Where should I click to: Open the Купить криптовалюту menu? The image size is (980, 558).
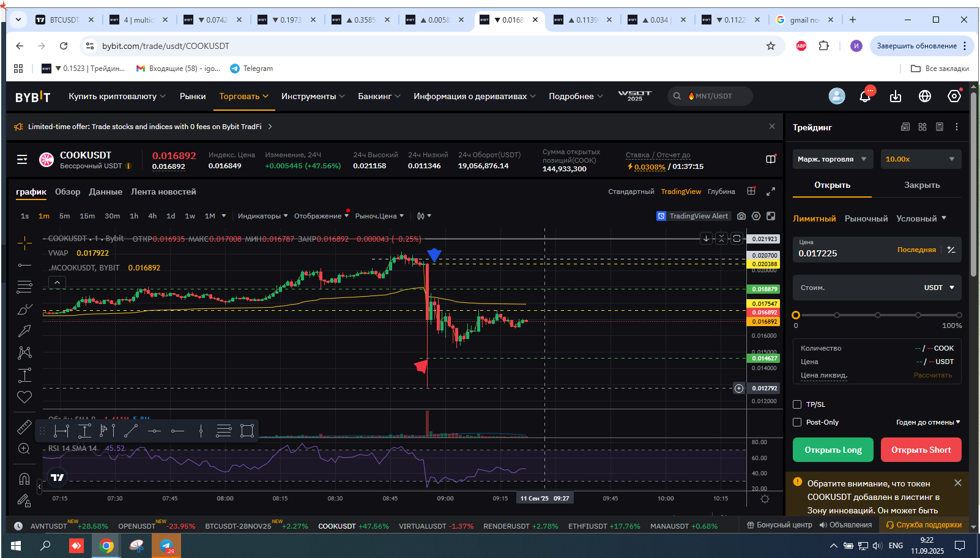pos(117,96)
